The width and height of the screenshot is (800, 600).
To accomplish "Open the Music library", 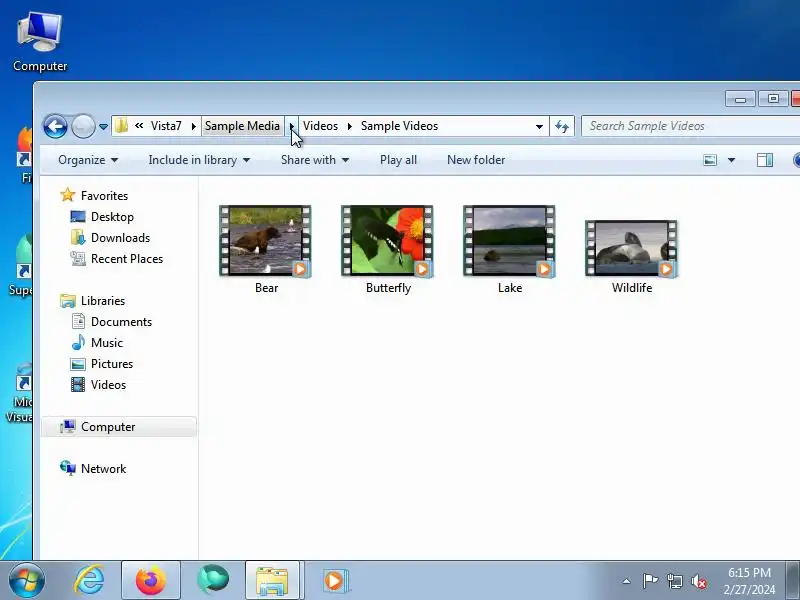I will point(107,342).
